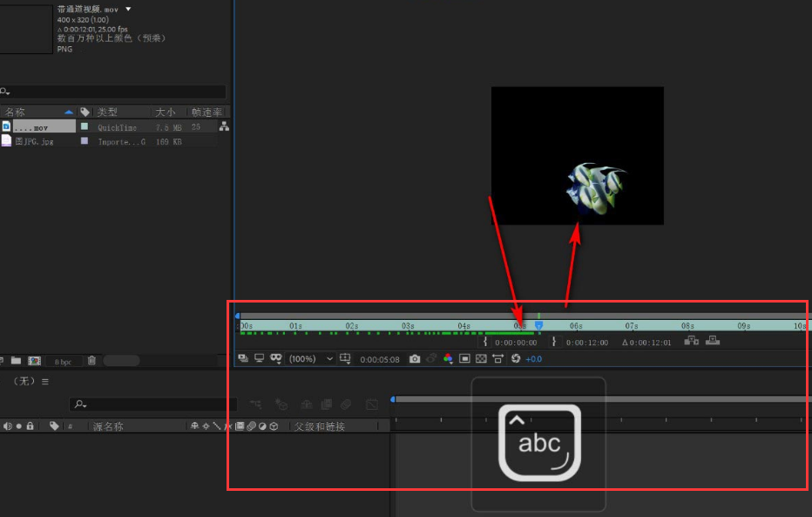Click the ripple insert edit icon
The width and height of the screenshot is (812, 517).
(x=692, y=341)
